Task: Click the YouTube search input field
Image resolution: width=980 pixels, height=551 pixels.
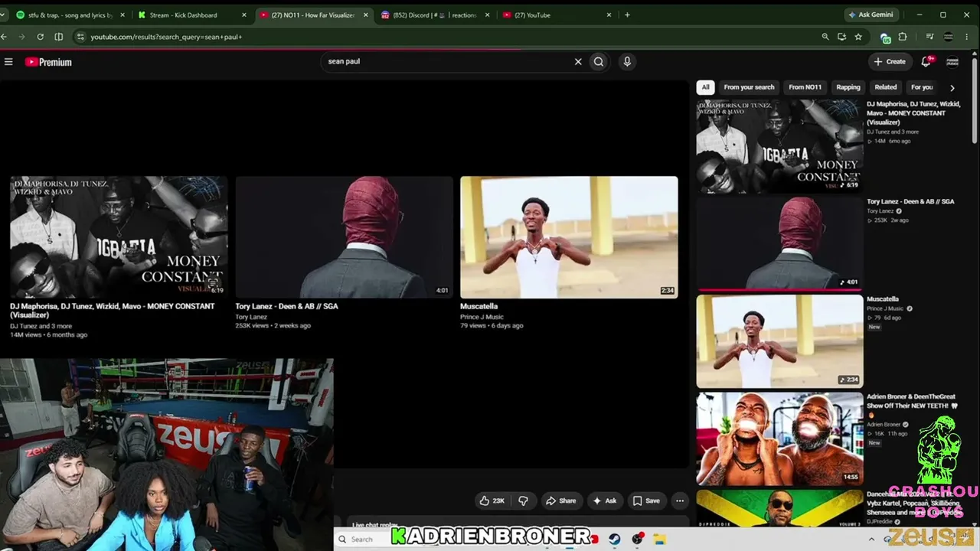Action: coord(448,62)
